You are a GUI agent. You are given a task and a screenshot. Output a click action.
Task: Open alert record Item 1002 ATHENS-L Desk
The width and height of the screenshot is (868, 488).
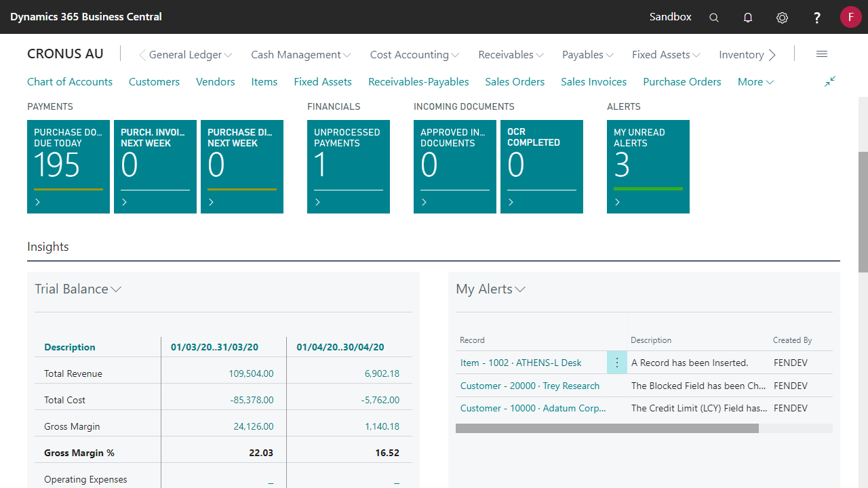[x=521, y=363]
